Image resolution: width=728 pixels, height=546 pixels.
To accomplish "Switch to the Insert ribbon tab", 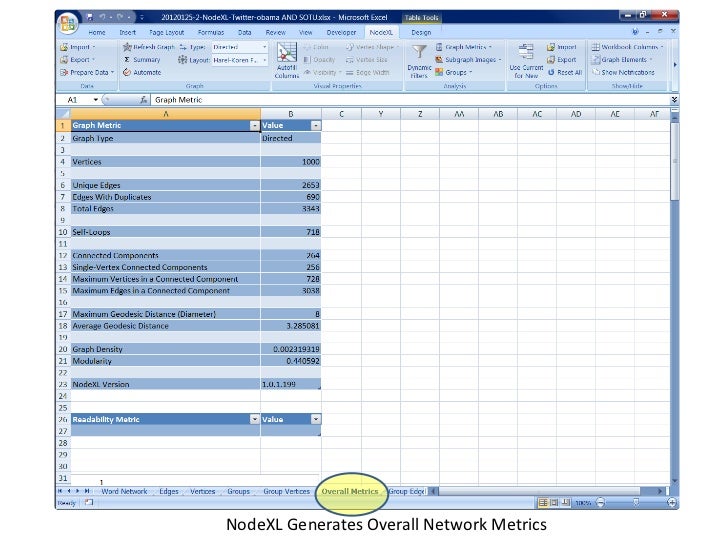I will 128,32.
